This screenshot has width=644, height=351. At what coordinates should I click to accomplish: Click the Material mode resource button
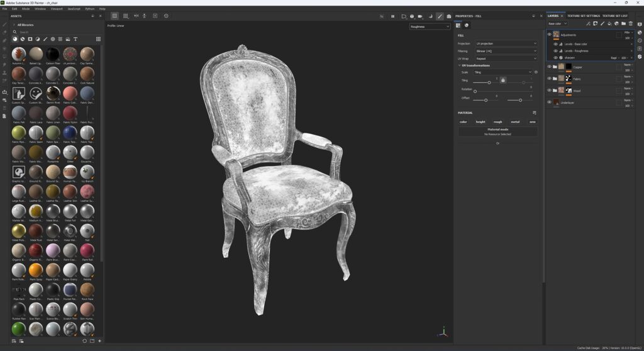498,132
